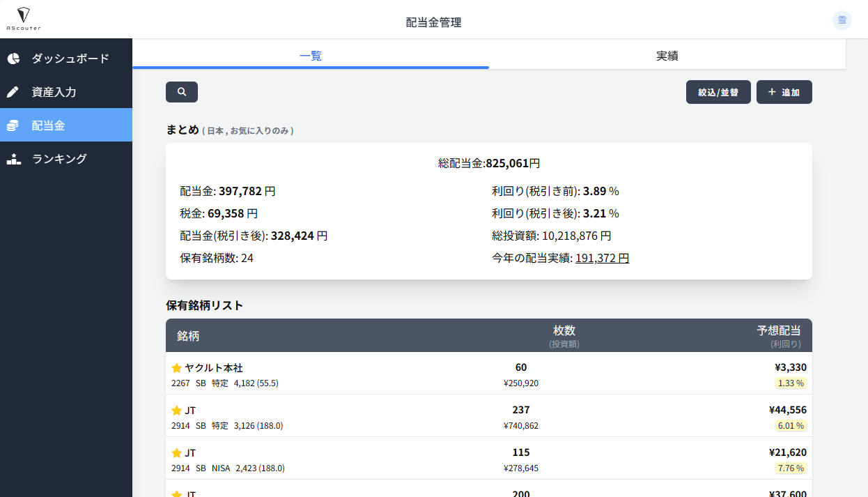The width and height of the screenshot is (868, 497).
Task: Click 保有銘柄数: 24
Action: (217, 258)
